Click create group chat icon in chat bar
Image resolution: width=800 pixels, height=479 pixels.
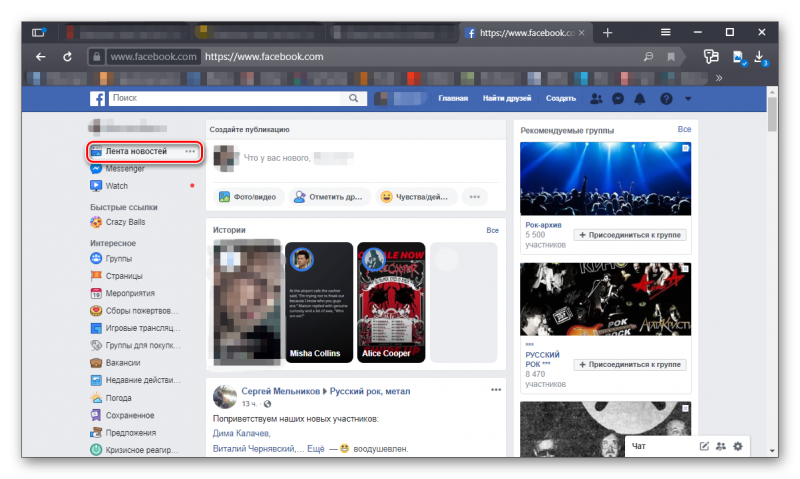(x=720, y=446)
